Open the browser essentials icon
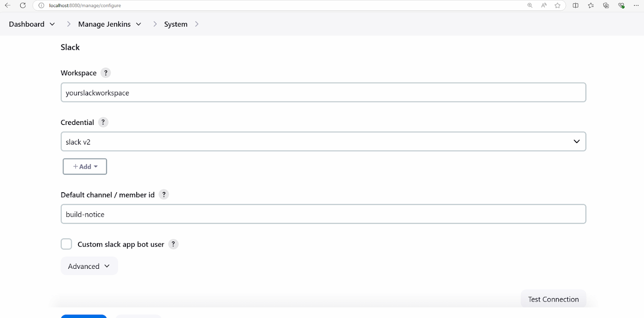Image resolution: width=644 pixels, height=318 pixels. (x=621, y=6)
